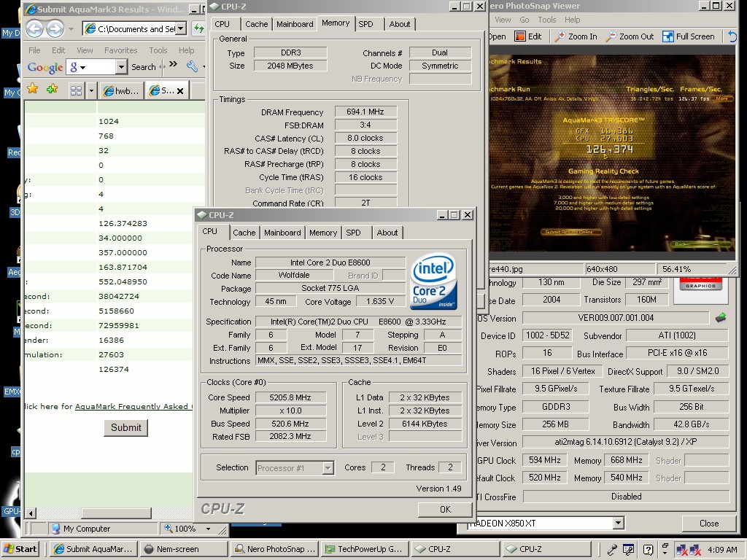Screen dimensions: 747x560
Task: Open the RADEON X850 XT dropdown in GPU-Z
Action: point(618,524)
